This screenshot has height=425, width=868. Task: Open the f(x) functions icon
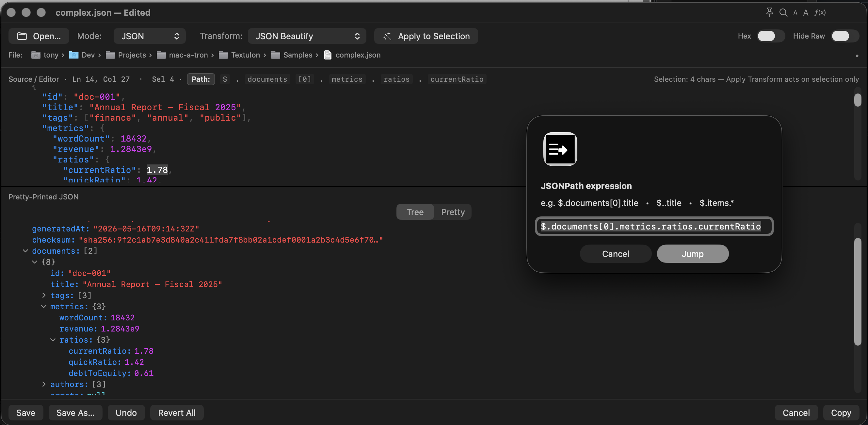click(820, 12)
